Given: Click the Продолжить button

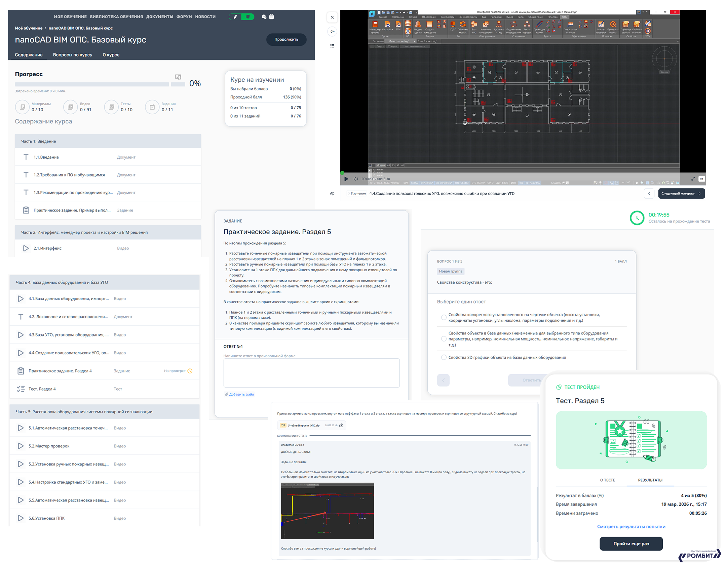Looking at the screenshot, I should pos(286,39).
